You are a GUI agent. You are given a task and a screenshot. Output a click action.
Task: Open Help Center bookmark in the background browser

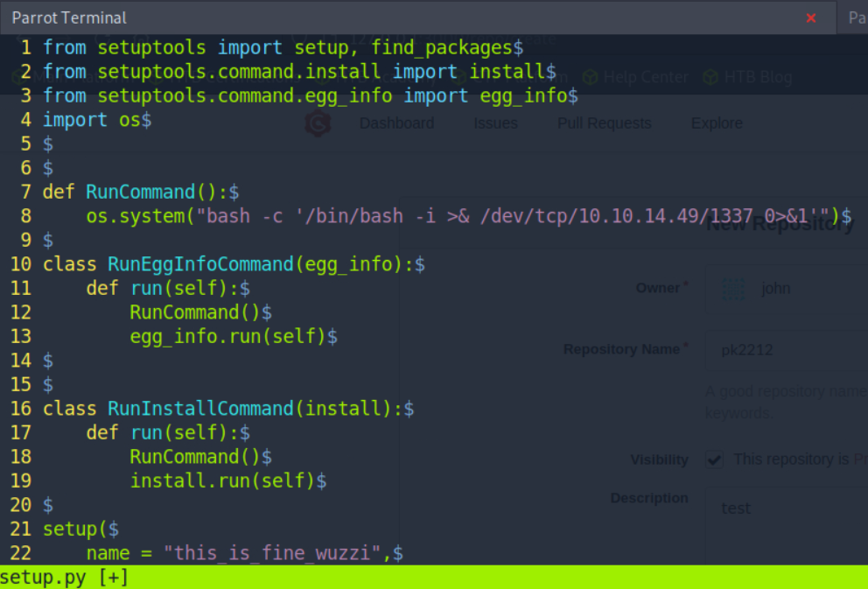coord(635,77)
